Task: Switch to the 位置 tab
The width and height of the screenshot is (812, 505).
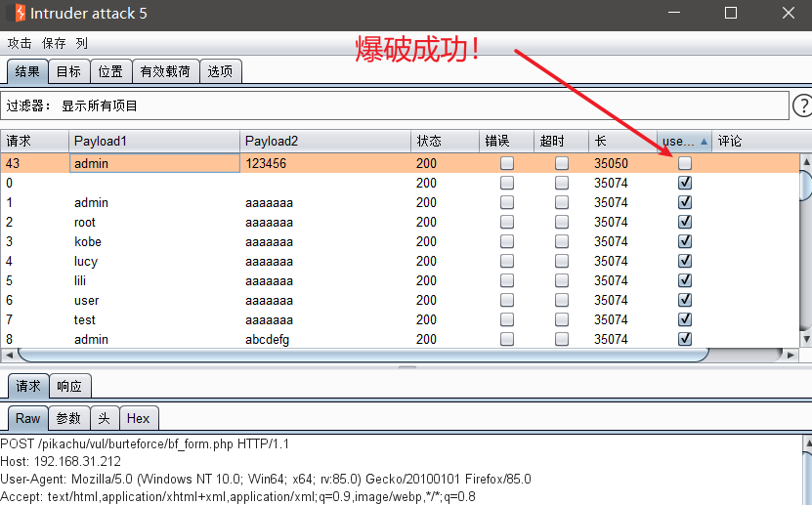Action: [110, 71]
